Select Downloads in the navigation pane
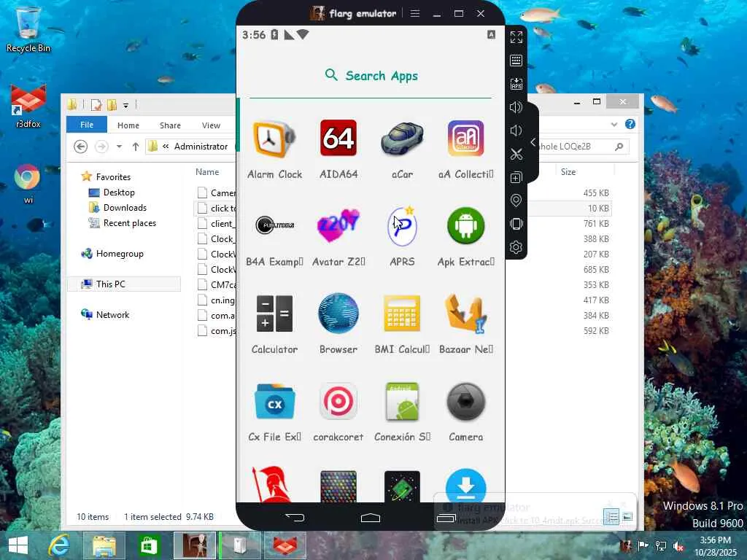Image resolution: width=747 pixels, height=560 pixels. [117, 208]
